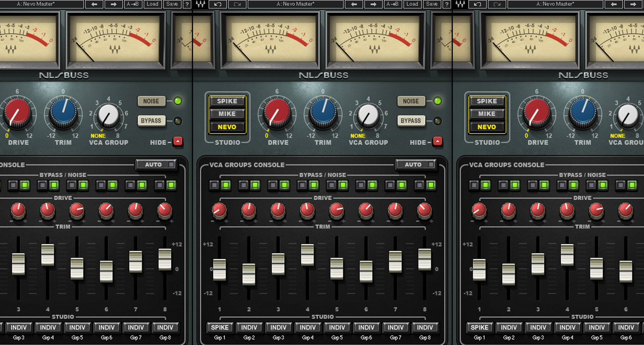Image resolution: width=644 pixels, height=345 pixels.
Task: Redo change in right plugin toolbar
Action: click(497, 4)
